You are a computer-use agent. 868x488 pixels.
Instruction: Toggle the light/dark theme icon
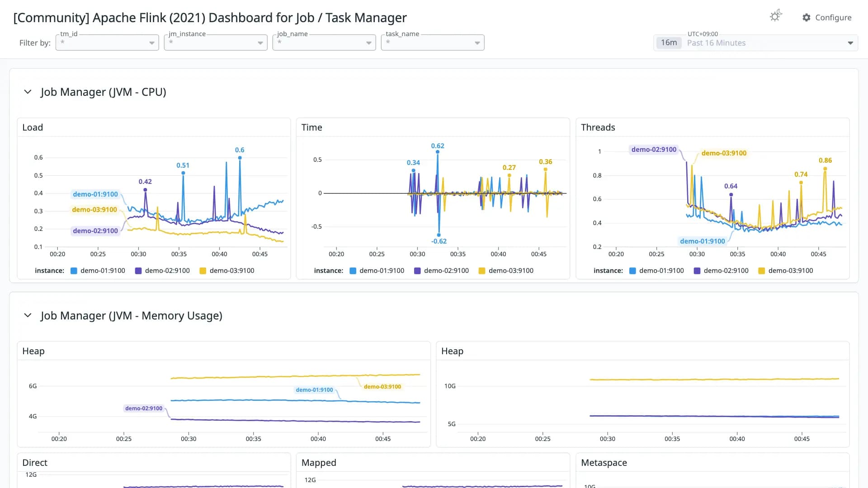click(776, 16)
